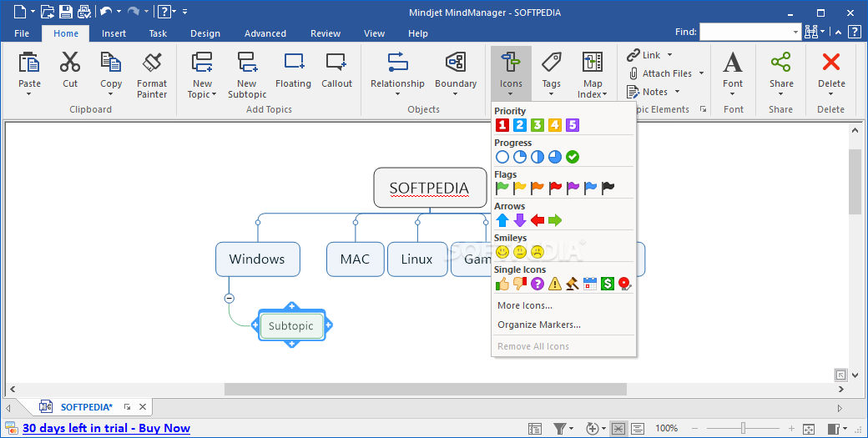Image resolution: width=868 pixels, height=438 pixels.
Task: Add the thumbs up single icon
Action: click(x=502, y=284)
